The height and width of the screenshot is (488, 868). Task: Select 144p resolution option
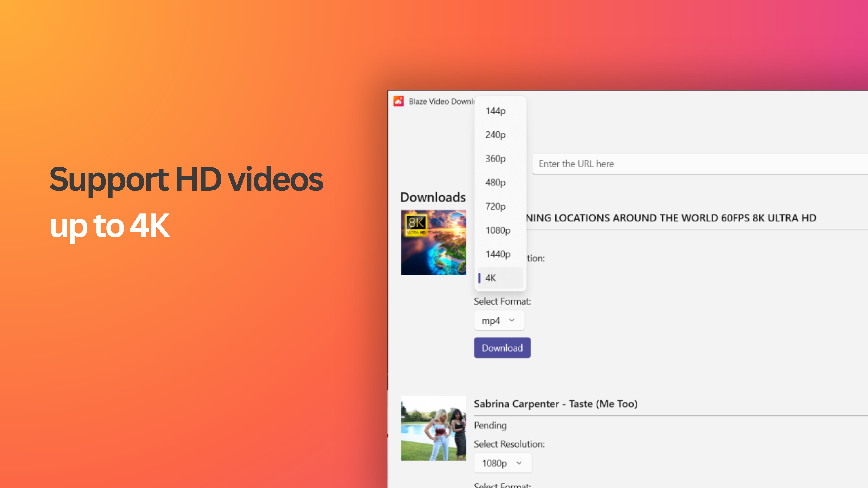click(495, 111)
